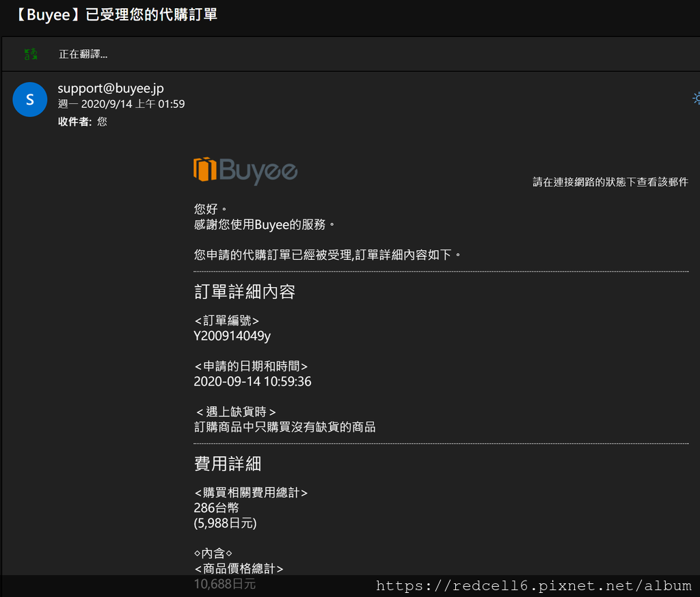Screen dimensions: 700x597
Task: Click the <訂單編號> label
Action: 227,321
